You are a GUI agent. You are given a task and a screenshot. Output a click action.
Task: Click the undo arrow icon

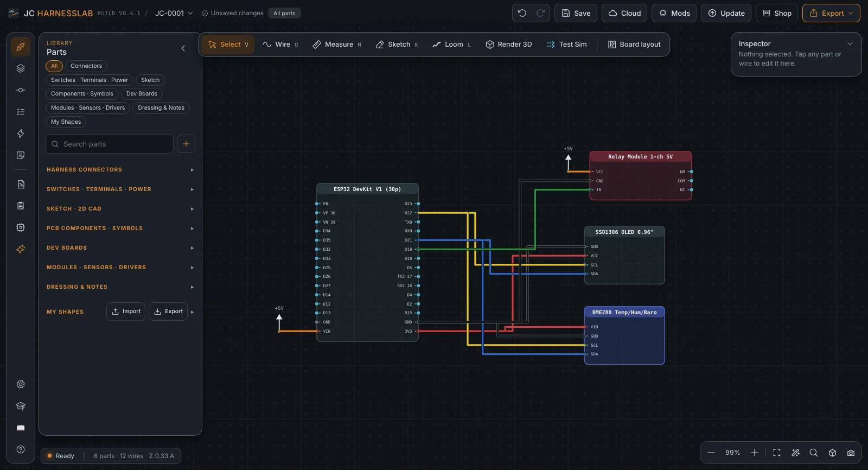coord(522,13)
